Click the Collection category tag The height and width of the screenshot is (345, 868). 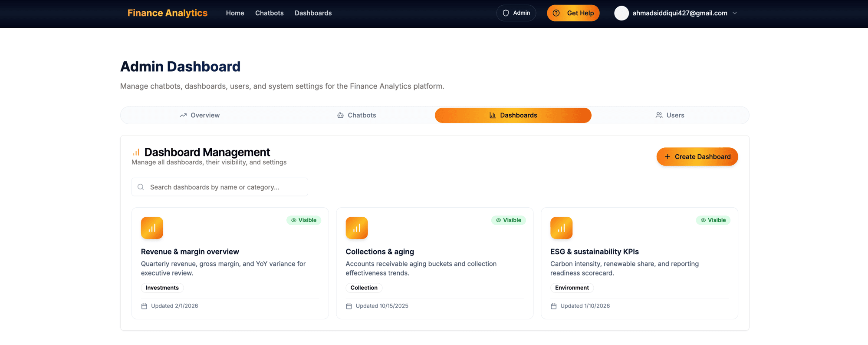pyautogui.click(x=364, y=288)
